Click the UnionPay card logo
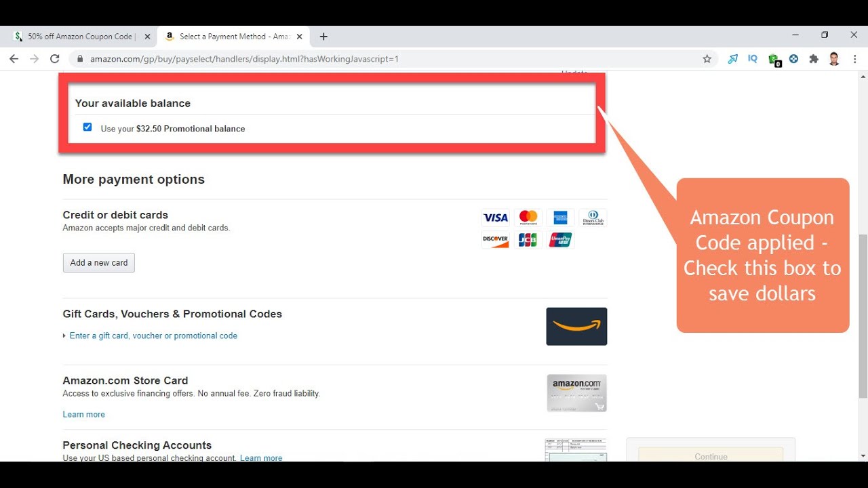The image size is (868, 488). 560,240
